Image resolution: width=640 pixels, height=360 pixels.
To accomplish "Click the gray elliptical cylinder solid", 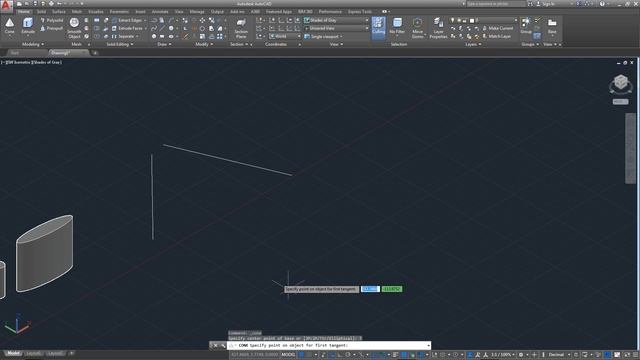I will (44, 253).
